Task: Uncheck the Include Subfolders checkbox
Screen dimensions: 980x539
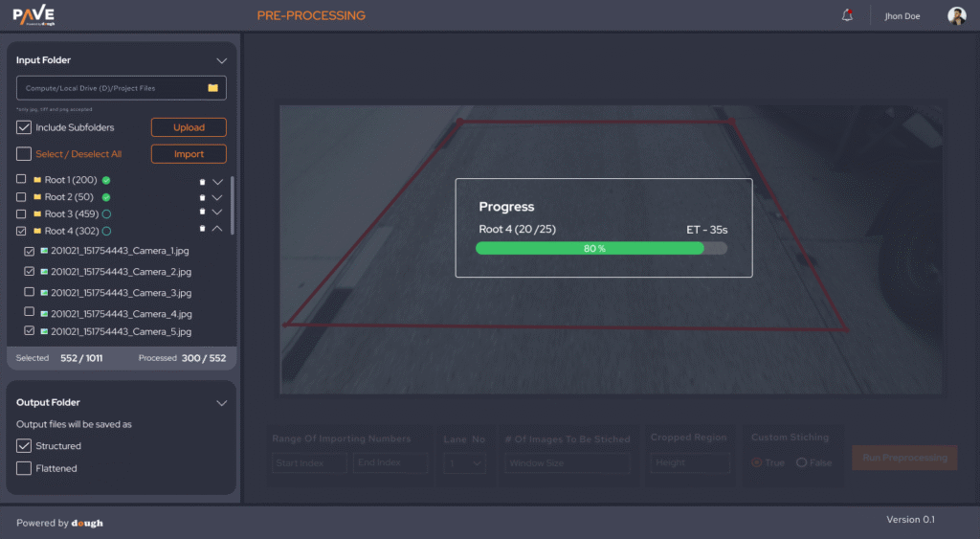Action: [x=24, y=127]
